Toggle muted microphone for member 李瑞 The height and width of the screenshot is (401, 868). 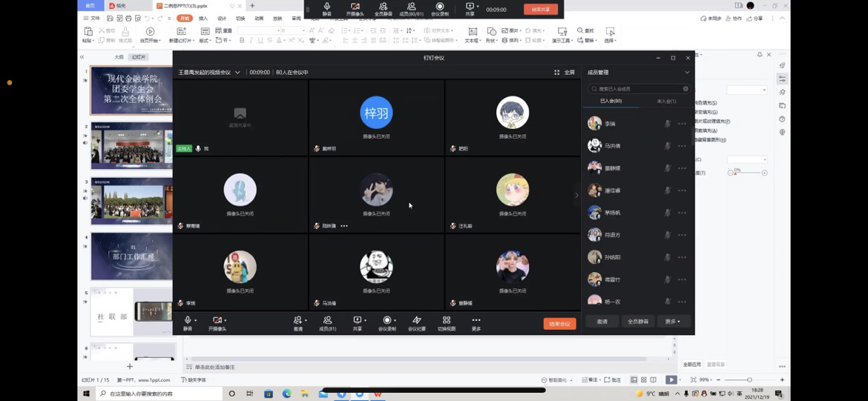point(667,124)
